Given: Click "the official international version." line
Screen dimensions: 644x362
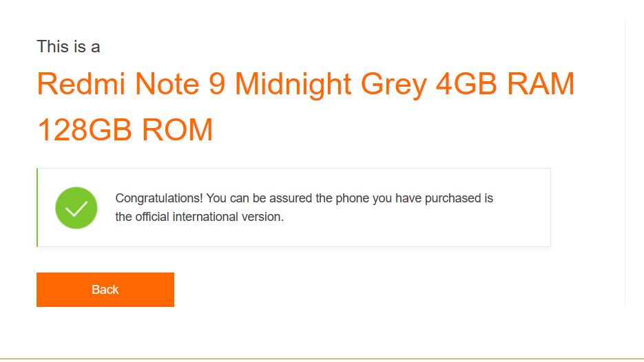Looking at the screenshot, I should coord(200,217).
